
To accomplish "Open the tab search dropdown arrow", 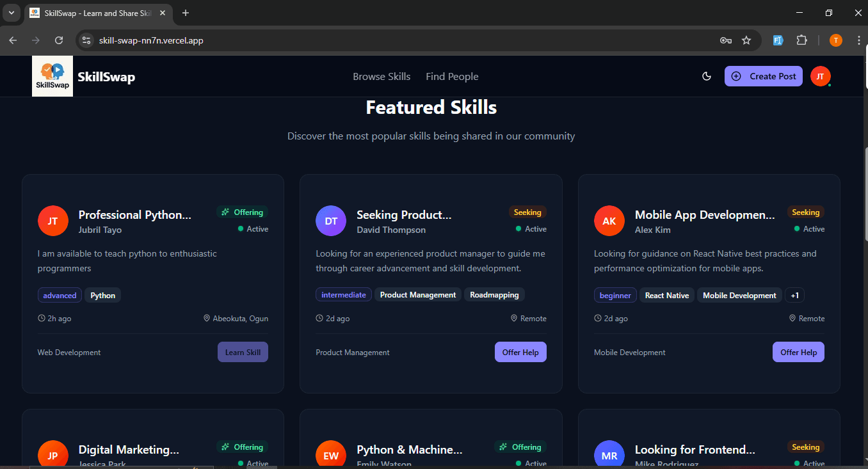I will pyautogui.click(x=11, y=13).
